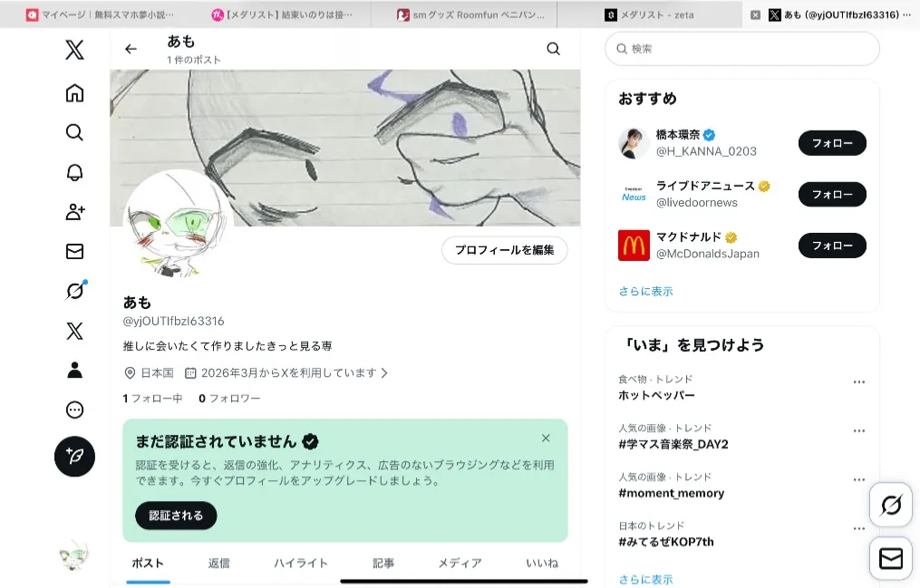This screenshot has height=588, width=920.
Task: Click the プロフィールを編集 button
Action: click(x=504, y=250)
